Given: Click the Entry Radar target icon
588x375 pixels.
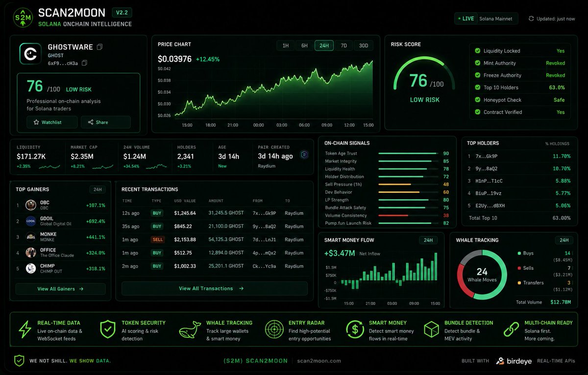Looking at the screenshot, I should coord(274,330).
